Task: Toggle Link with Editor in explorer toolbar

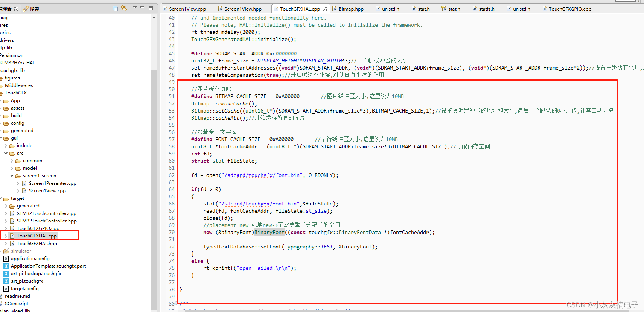Action: pyautogui.click(x=124, y=8)
